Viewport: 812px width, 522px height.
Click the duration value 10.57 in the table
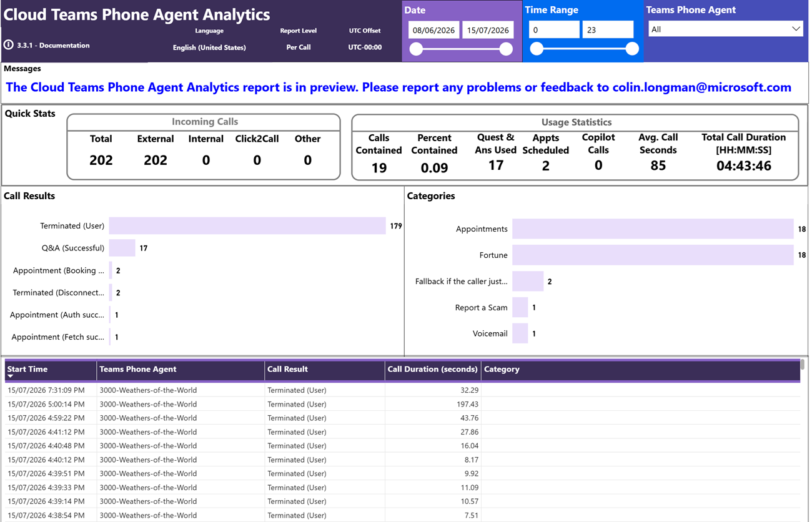[x=468, y=501]
